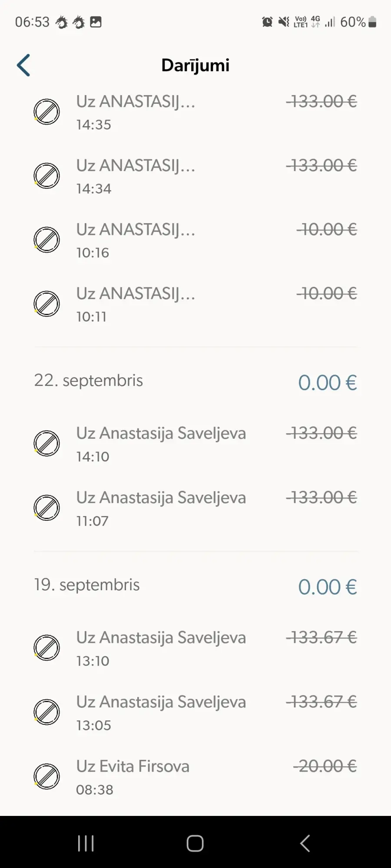Screen dimensions: 391x868
Task: Tap cancelled icon for 10:11 transaction
Action: tap(47, 304)
